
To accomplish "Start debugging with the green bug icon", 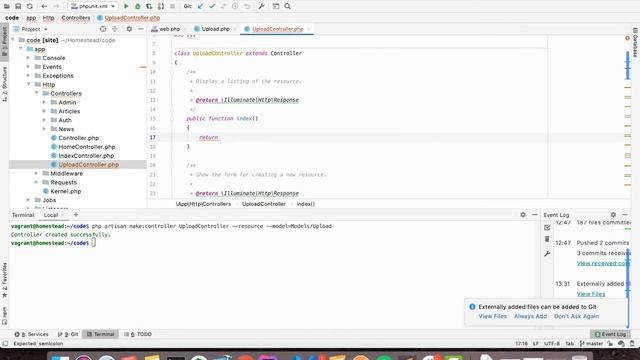I will tap(138, 7).
